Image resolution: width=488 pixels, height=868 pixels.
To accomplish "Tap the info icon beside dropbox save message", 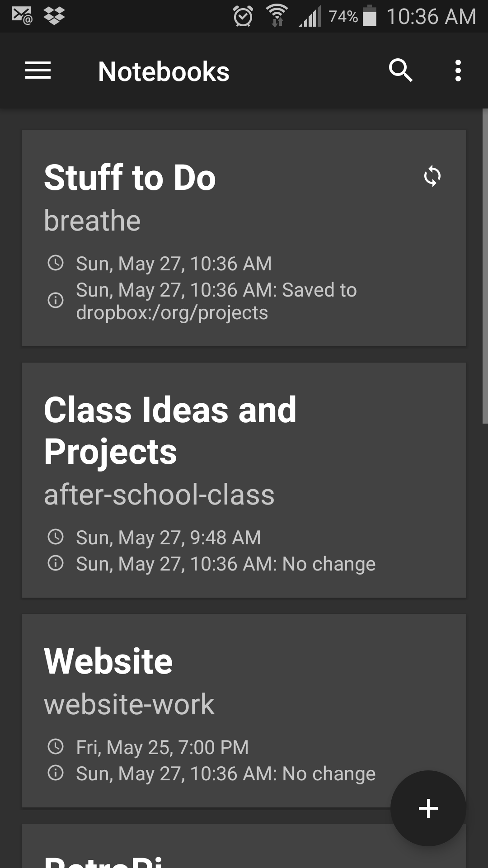I will coord(56,300).
